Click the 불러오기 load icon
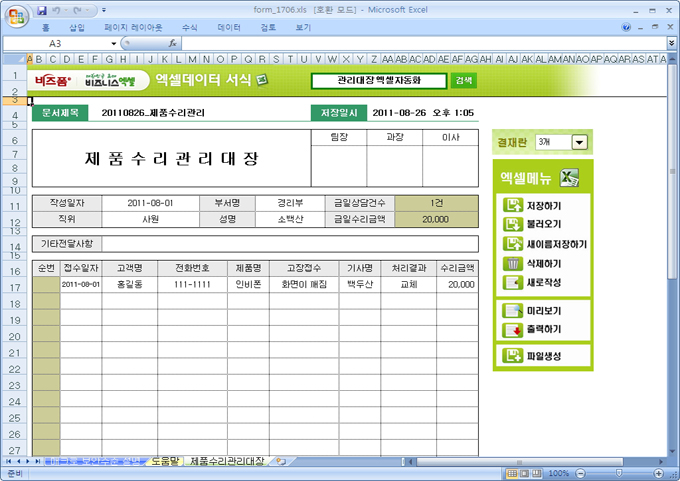 click(x=513, y=224)
